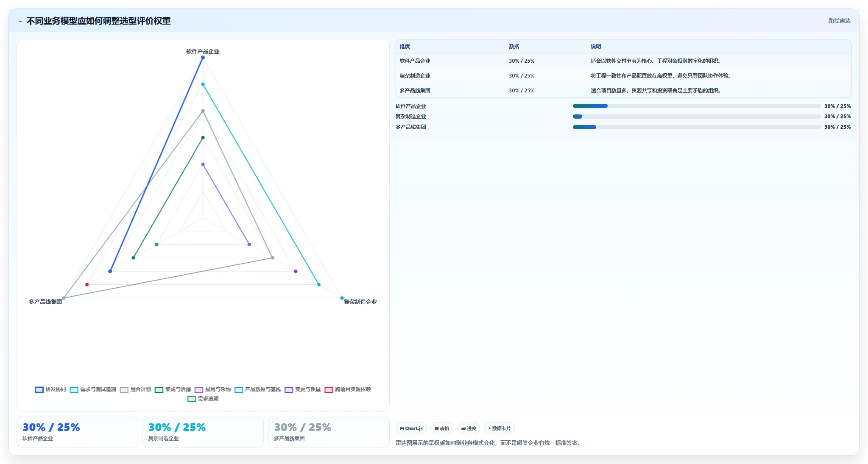Click the 数据 column header
Screen dimensions: 868x464
[514, 47]
